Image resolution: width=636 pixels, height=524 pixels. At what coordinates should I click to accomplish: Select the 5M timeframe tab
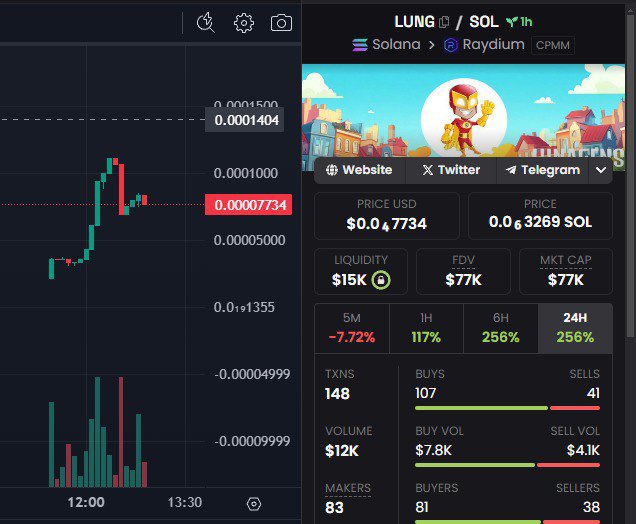(352, 329)
